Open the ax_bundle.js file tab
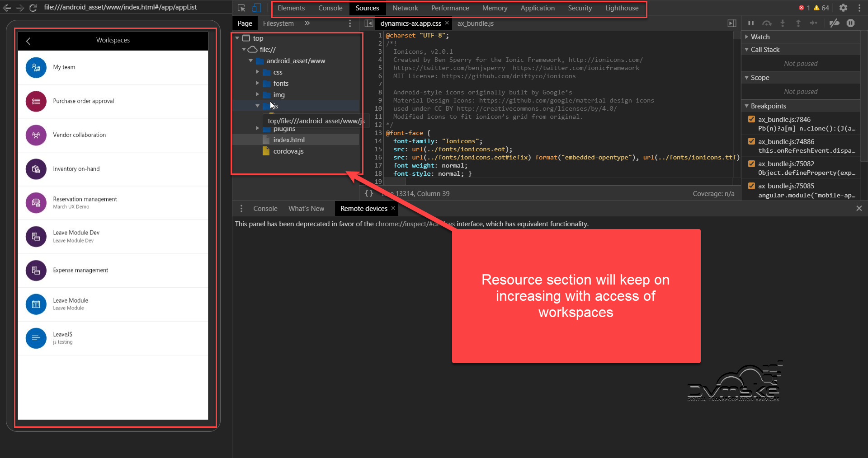868x458 pixels. [x=475, y=23]
